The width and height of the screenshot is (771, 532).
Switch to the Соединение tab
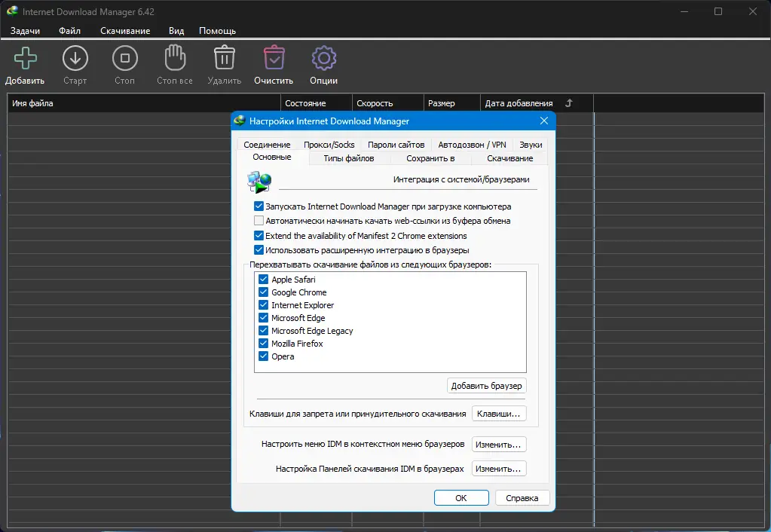pos(267,145)
